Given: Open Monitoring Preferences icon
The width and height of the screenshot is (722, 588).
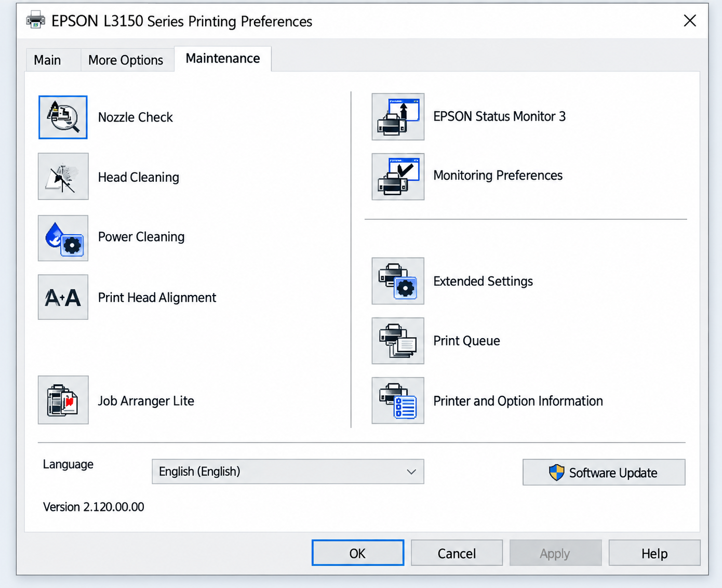Looking at the screenshot, I should pos(398,177).
